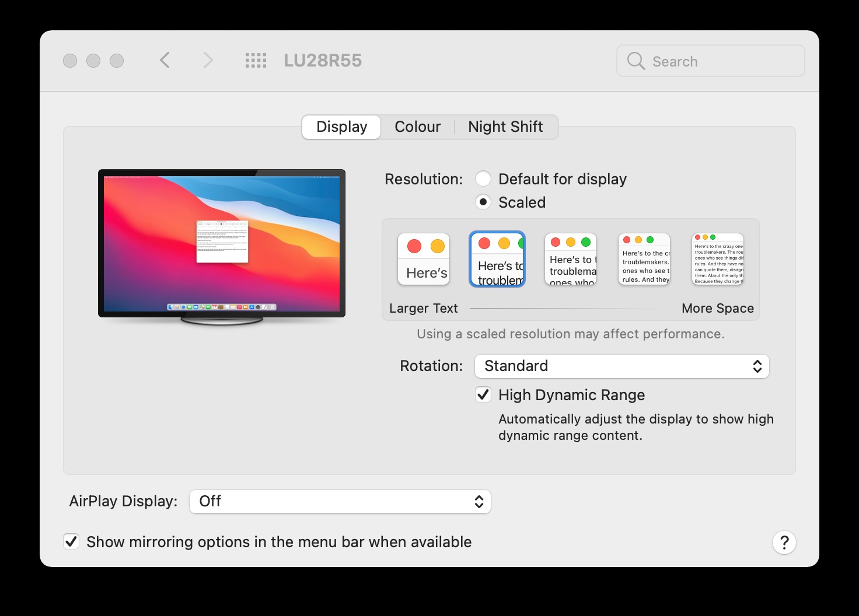Select the largest text scaling thumbnail
The image size is (859, 616).
coord(424,260)
